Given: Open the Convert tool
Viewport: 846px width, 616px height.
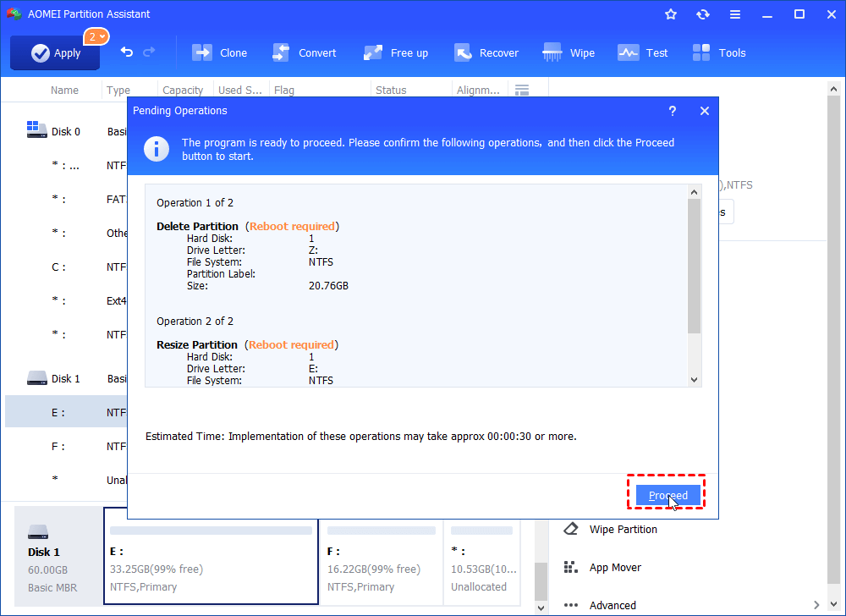Looking at the screenshot, I should [x=304, y=52].
